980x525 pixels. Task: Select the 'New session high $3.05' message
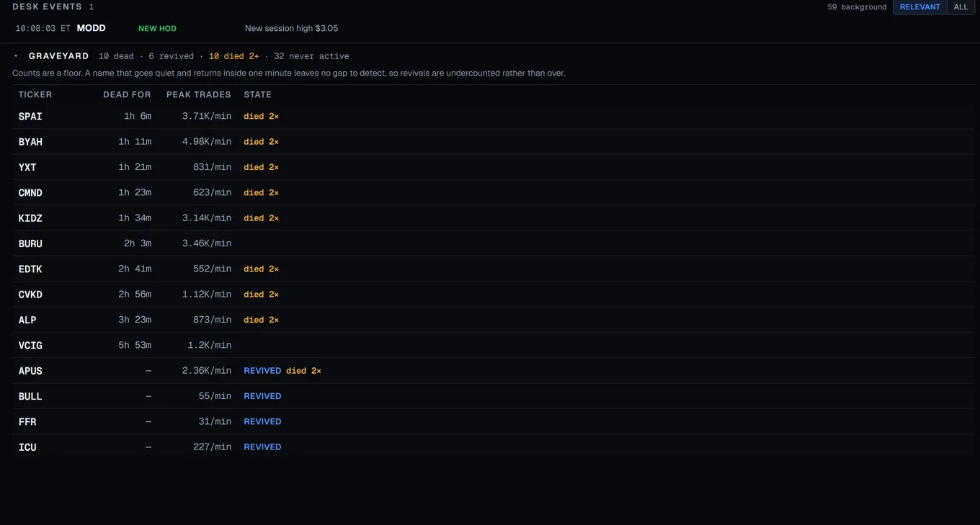(291, 28)
